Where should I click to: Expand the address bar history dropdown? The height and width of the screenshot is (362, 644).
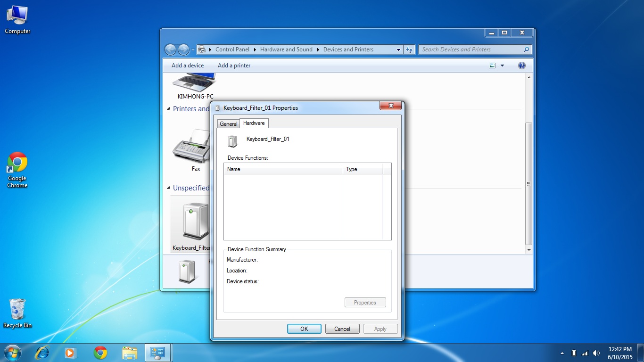pos(398,49)
